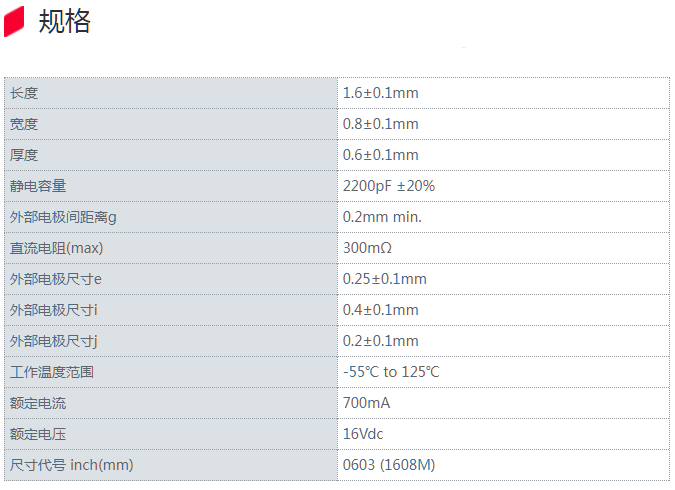This screenshot has width=675, height=490.
Task: Select the 静电容量 label cell
Action: coord(171,186)
